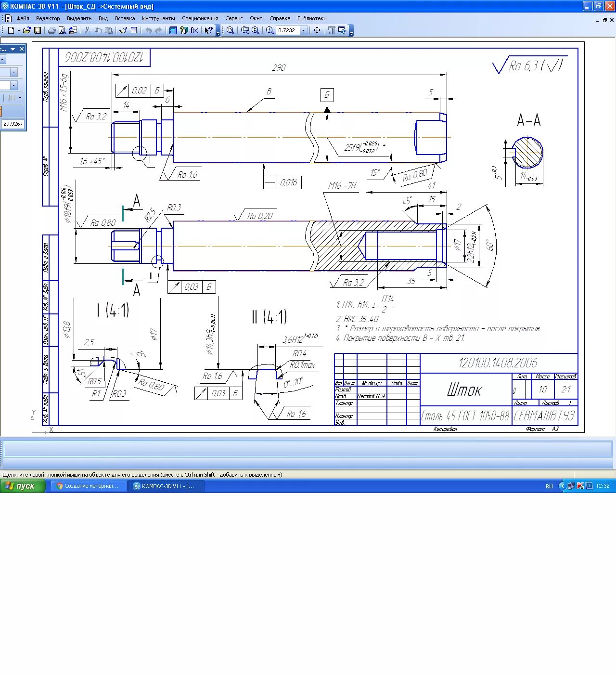Open the grid options dropdown arrow
The image size is (616, 675).
20,98
